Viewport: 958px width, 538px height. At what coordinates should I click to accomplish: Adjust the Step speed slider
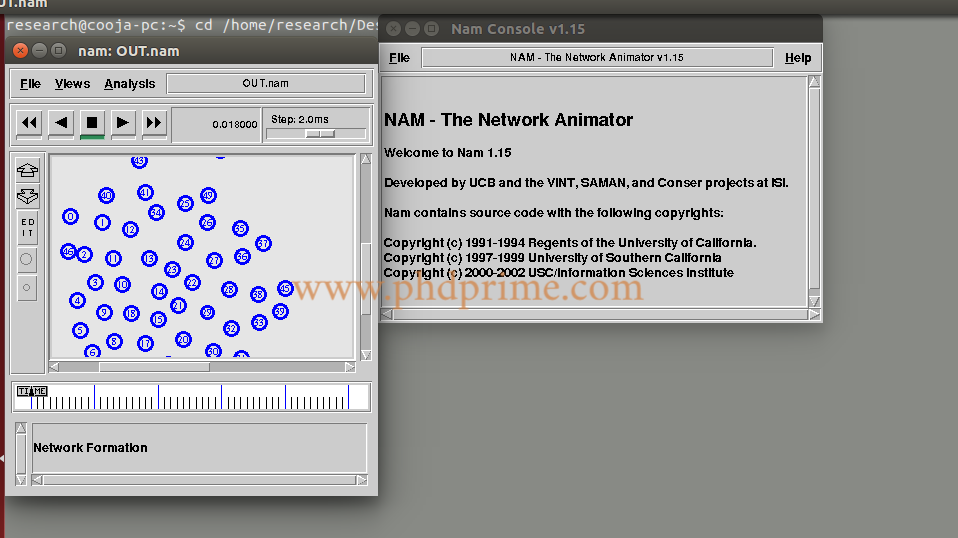319,133
